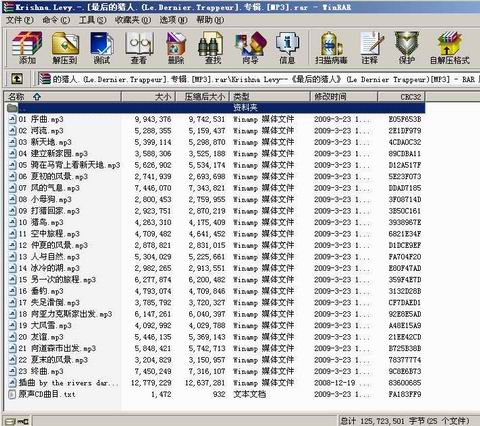Screen dimensions: 480x426
Task: Click the 测试 (Test) toolbar icon
Action: point(102,47)
